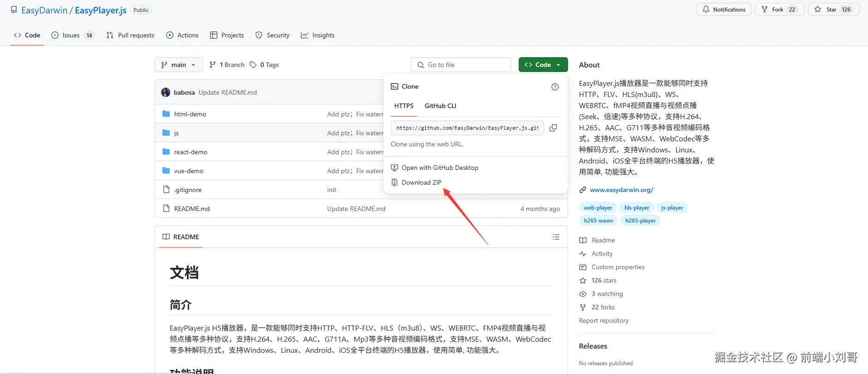Viewport: 868px width, 374px height.
Task: Open the Security tab
Action: click(x=272, y=35)
